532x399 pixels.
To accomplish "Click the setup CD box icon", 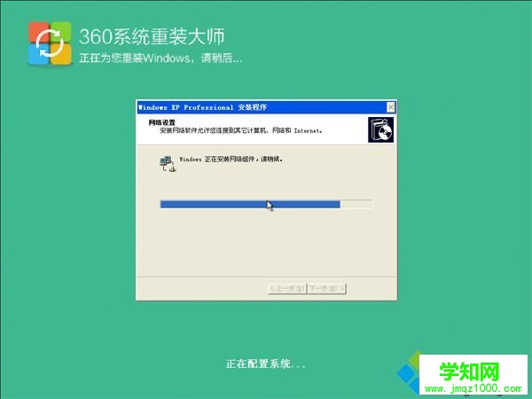I will point(380,129).
